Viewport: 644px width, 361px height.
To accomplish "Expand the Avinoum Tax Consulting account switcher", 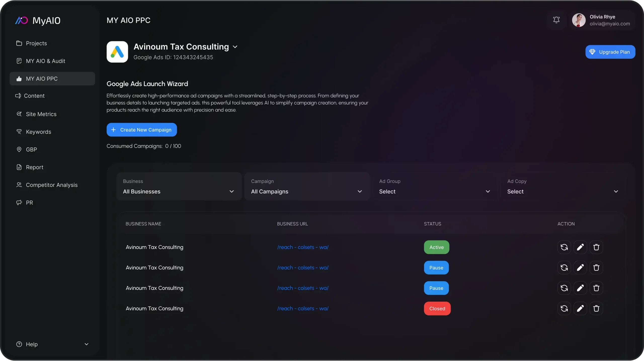I will [x=235, y=47].
